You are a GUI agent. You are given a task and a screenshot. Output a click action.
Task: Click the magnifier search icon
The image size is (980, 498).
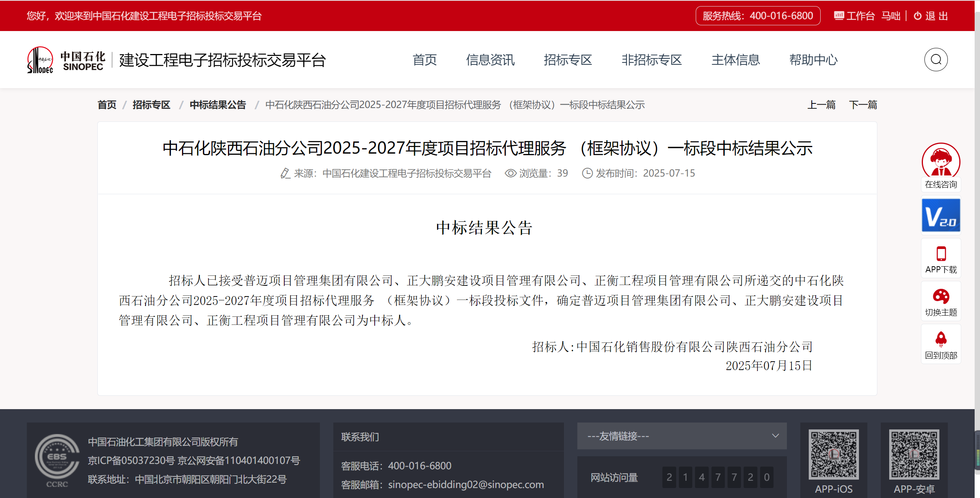pos(936,60)
